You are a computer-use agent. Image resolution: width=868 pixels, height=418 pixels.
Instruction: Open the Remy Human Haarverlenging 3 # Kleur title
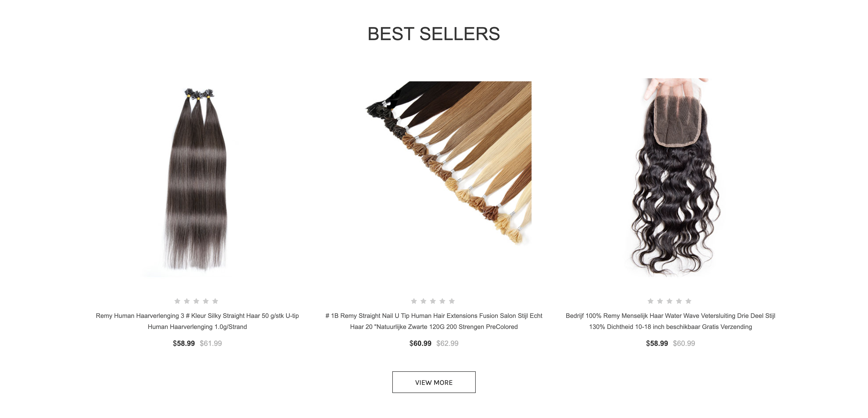click(197, 321)
